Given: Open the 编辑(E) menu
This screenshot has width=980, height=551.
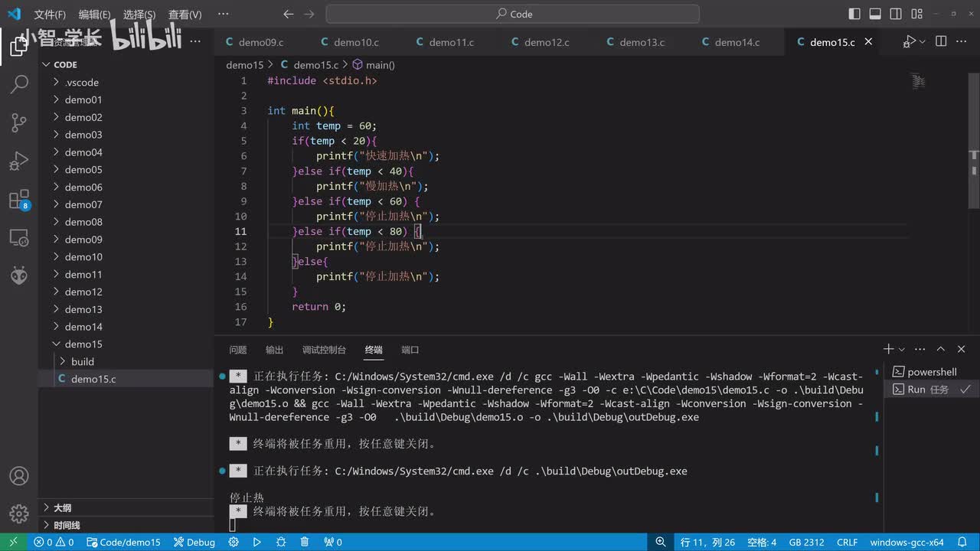Looking at the screenshot, I should 94,15.
